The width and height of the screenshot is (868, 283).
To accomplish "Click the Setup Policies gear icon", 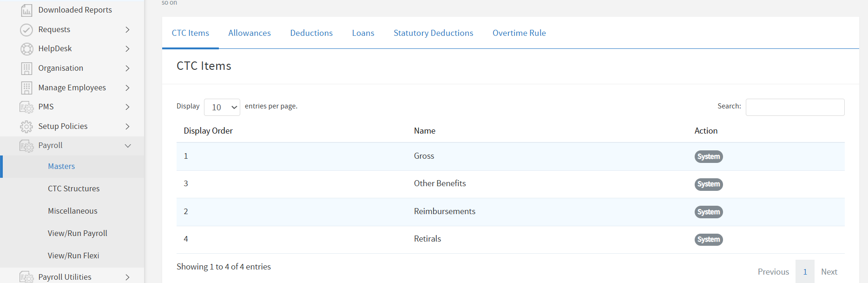I will pos(26,127).
